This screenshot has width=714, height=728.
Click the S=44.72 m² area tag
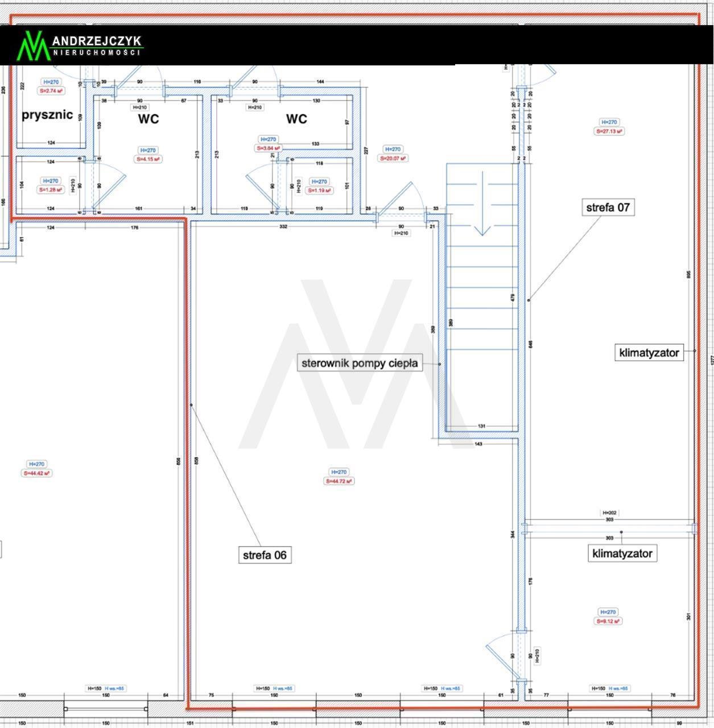[x=339, y=481]
